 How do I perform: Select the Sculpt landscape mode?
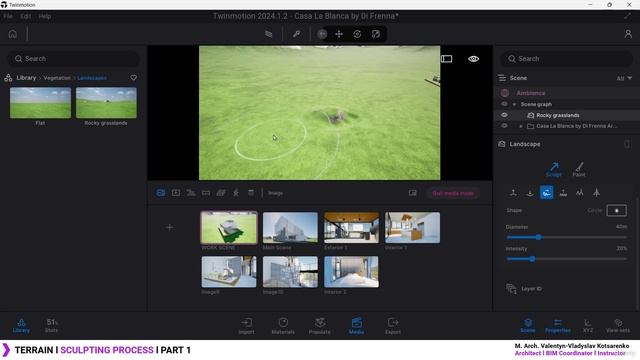pyautogui.click(x=553, y=169)
